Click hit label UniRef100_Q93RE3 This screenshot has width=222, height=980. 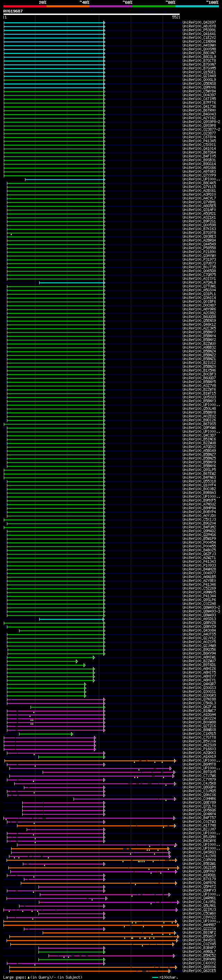(x=199, y=236)
